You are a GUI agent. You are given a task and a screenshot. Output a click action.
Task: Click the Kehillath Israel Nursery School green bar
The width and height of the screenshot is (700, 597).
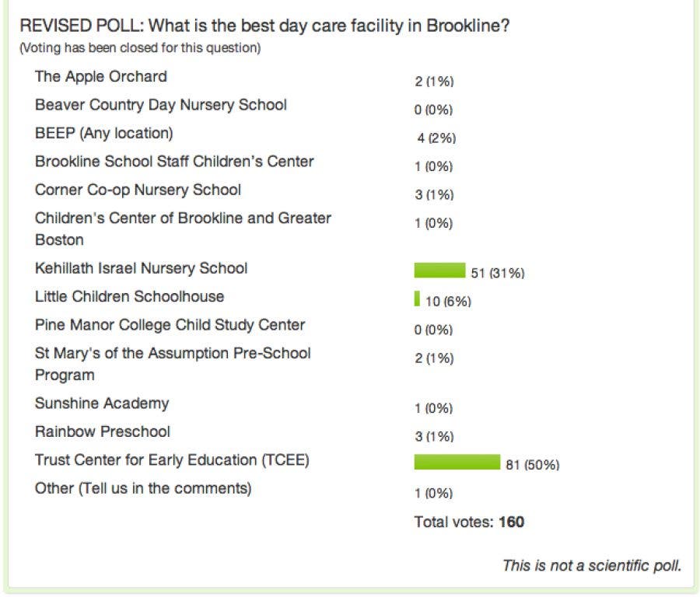pyautogui.click(x=439, y=271)
